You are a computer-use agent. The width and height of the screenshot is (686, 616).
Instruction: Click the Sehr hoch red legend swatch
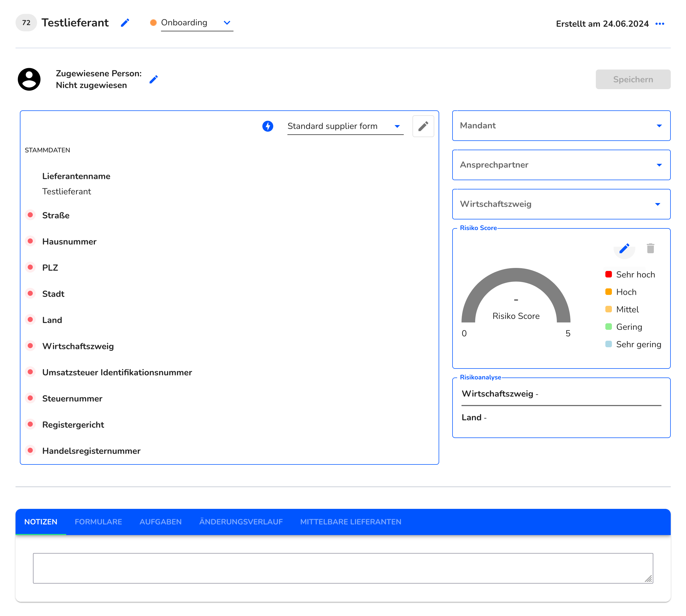(609, 274)
